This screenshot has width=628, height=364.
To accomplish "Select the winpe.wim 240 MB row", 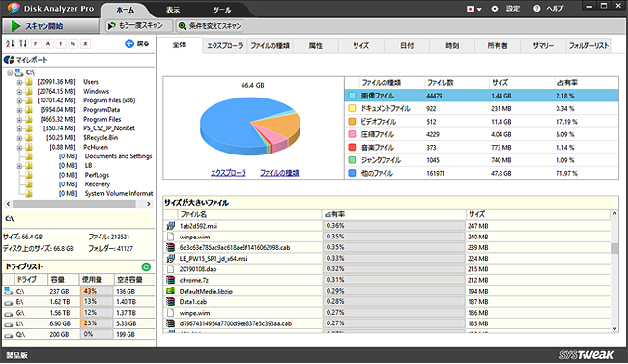I will (x=387, y=237).
